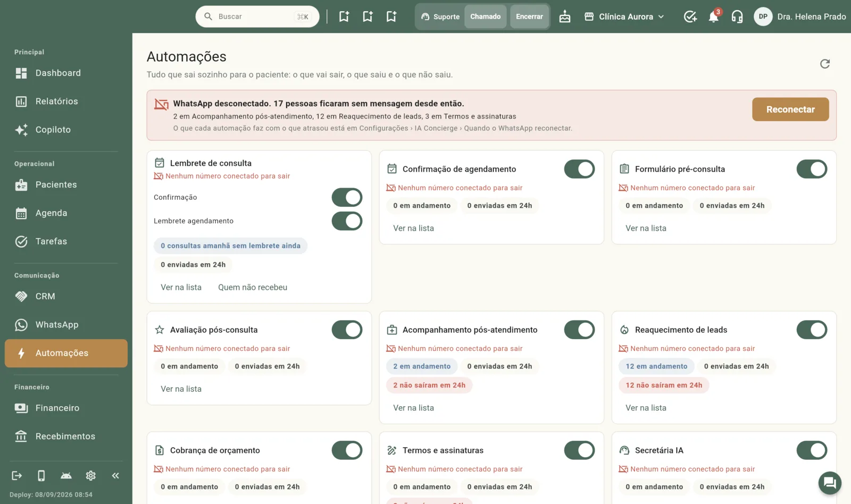This screenshot has width=851, height=504.
Task: Refresh the Automações page
Action: pyautogui.click(x=825, y=64)
